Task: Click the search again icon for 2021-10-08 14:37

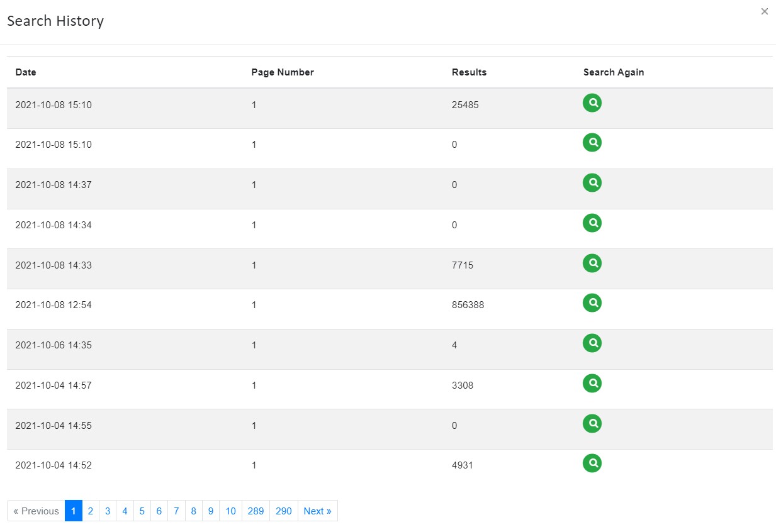Action: [x=592, y=183]
